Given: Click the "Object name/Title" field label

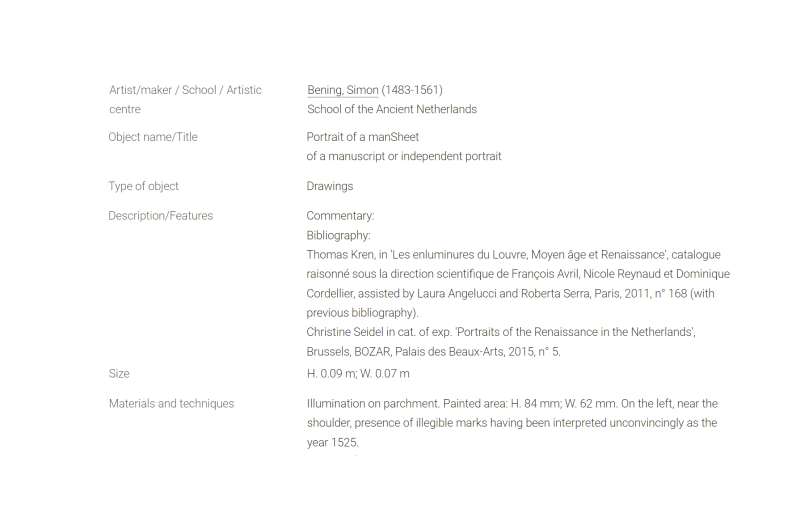Looking at the screenshot, I should click(153, 137).
